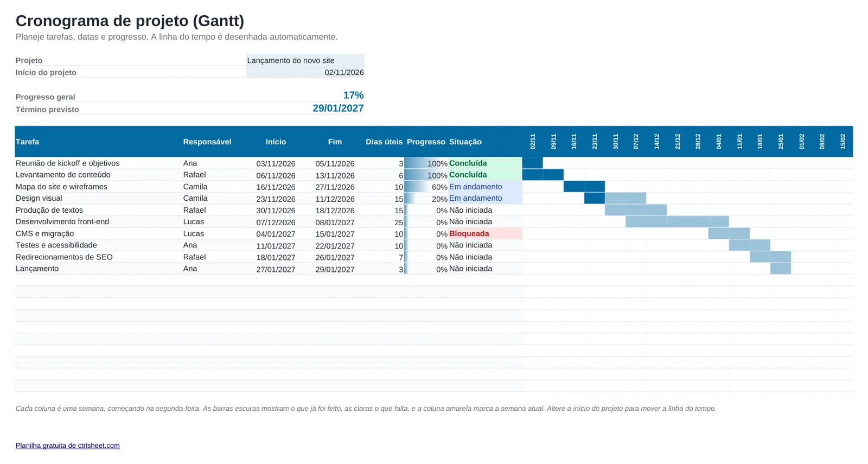Click the Início column header
The image size is (868, 464).
pos(276,142)
